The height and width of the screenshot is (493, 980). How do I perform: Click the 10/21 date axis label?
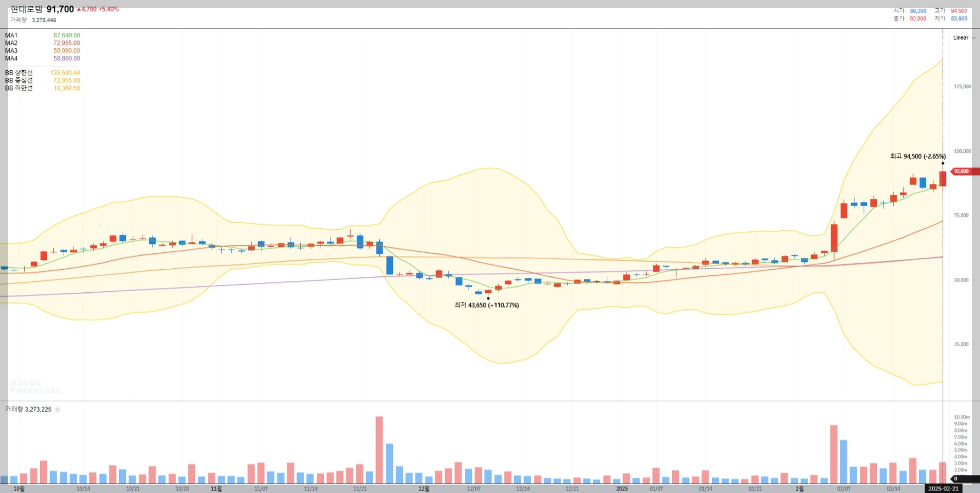[133, 489]
